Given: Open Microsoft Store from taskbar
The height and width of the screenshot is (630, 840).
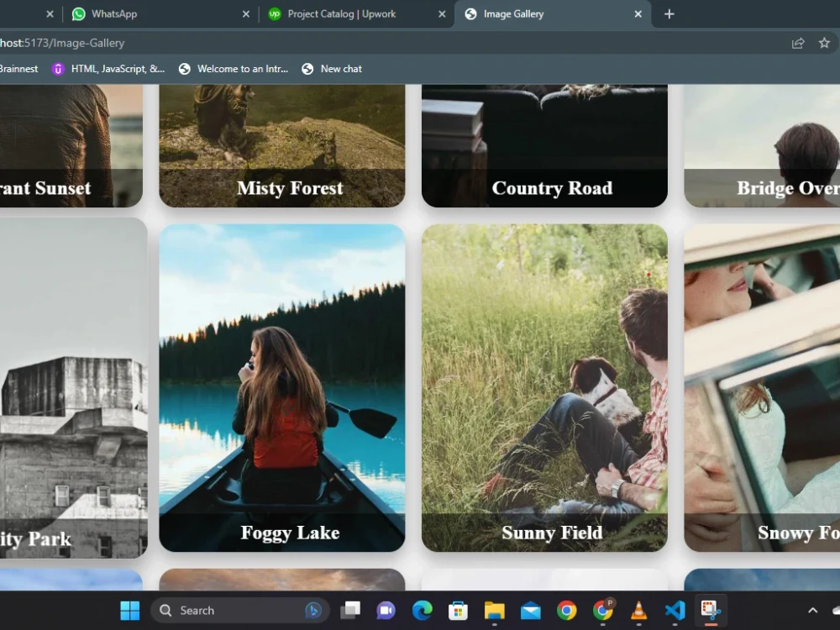Looking at the screenshot, I should 458,610.
